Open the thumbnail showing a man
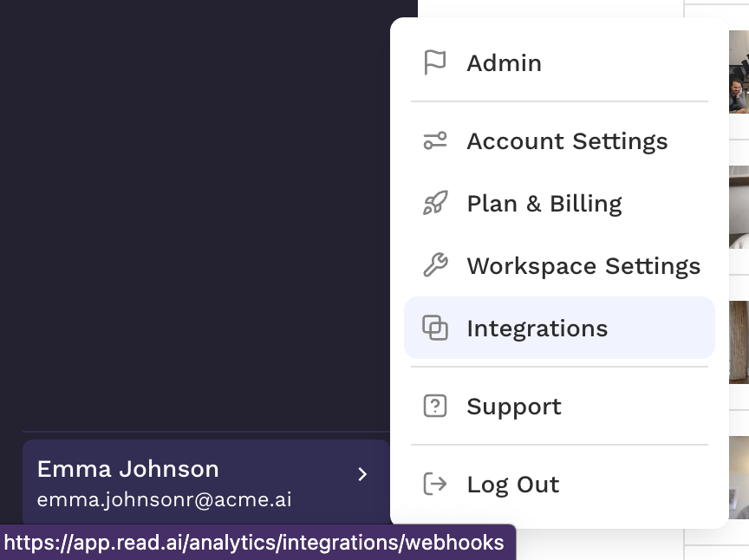Image resolution: width=749 pixels, height=560 pixels. pyautogui.click(x=739, y=72)
